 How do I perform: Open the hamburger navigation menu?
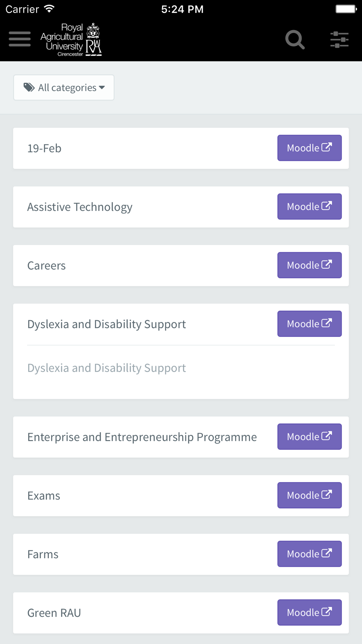(20, 39)
